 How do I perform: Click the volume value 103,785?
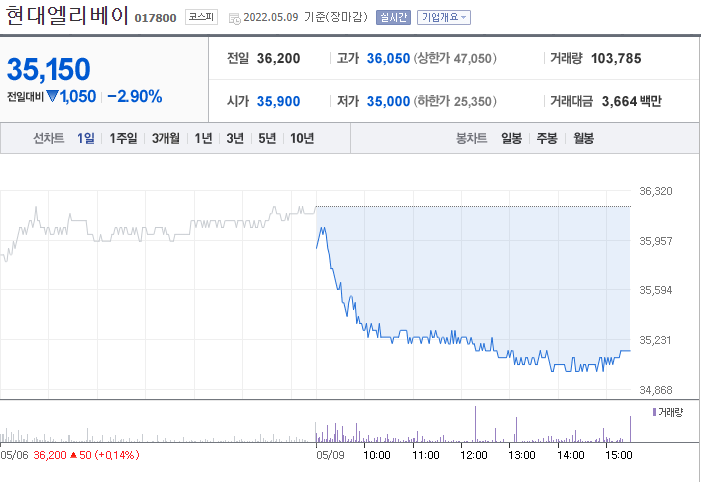(x=616, y=58)
